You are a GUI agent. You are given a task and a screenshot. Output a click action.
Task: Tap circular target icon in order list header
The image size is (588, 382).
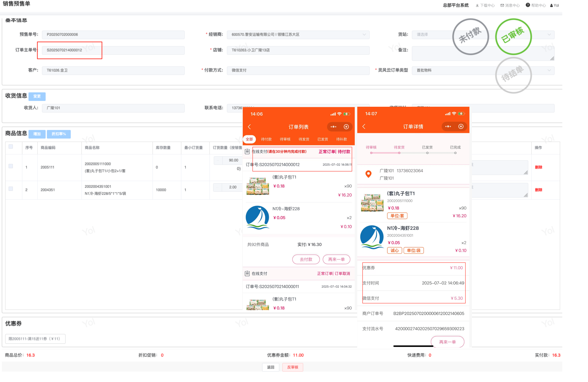pos(346,127)
